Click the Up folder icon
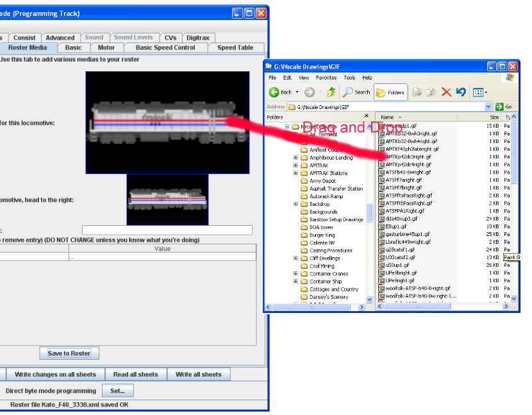Image resolution: width=532 pixels, height=415 pixels. click(331, 92)
